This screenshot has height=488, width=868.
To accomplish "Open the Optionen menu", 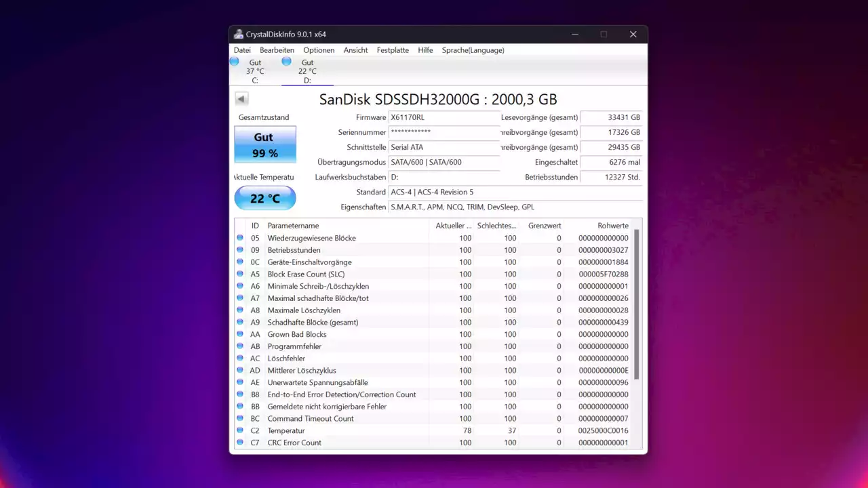I will click(x=319, y=50).
